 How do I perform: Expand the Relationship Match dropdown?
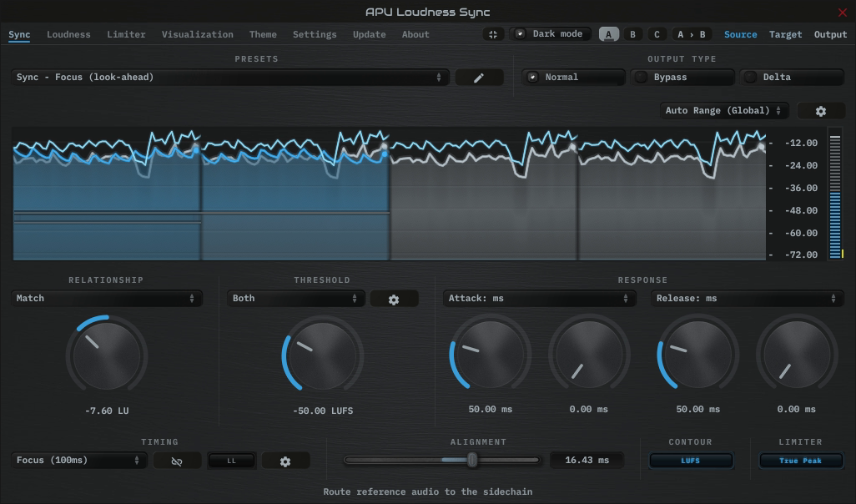[x=107, y=299]
